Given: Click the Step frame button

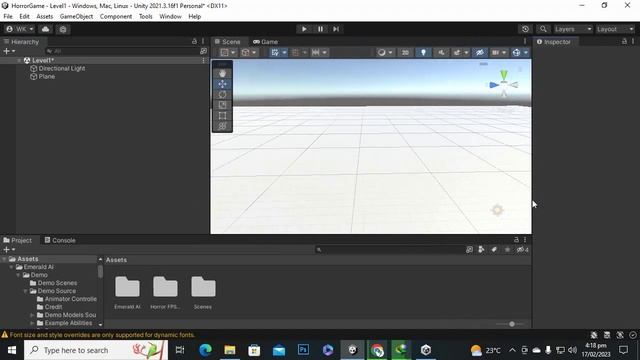Looking at the screenshot, I should pyautogui.click(x=336, y=29).
